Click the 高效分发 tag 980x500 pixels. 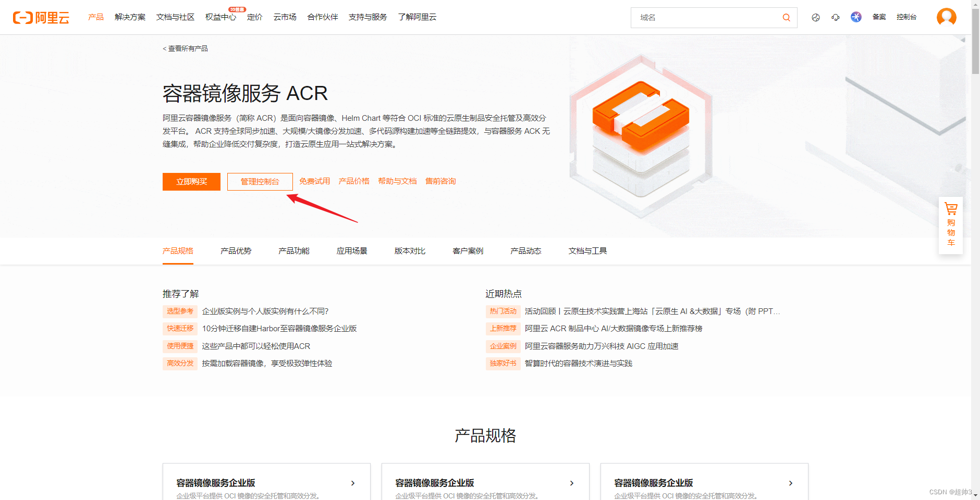coord(180,364)
